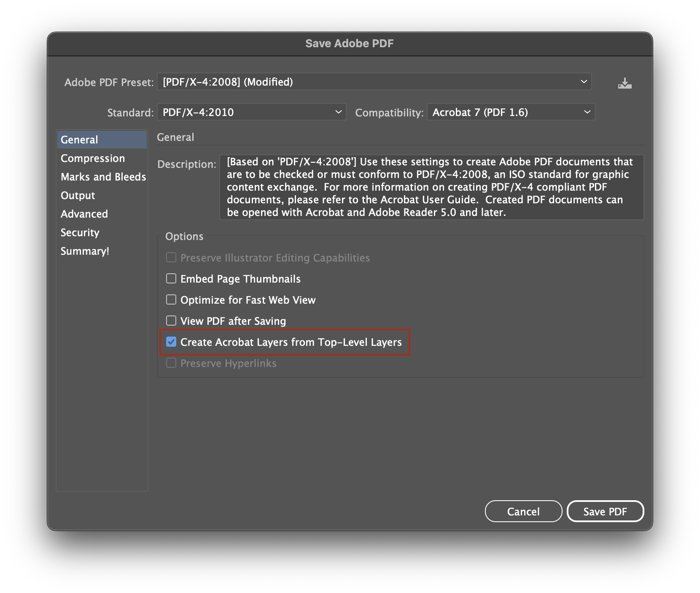Click the Options group label
This screenshot has height=593, width=700.
[184, 236]
